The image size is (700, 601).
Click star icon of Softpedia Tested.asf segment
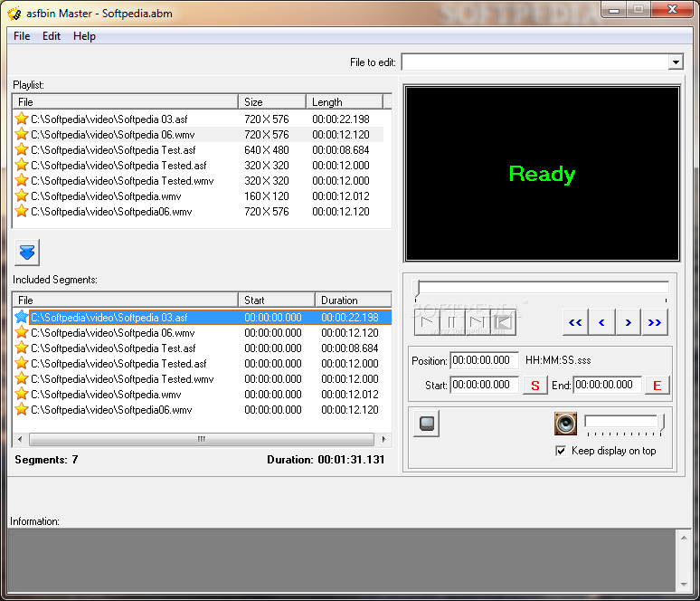tap(22, 363)
